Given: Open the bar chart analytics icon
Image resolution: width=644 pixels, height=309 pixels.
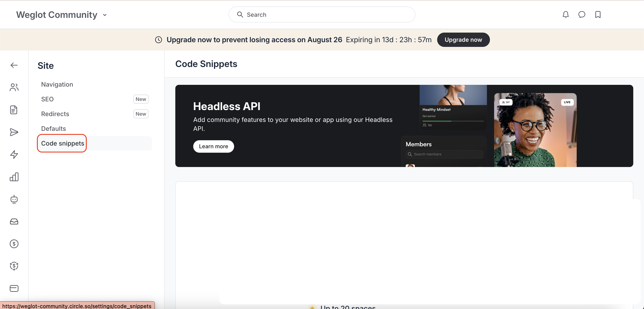Looking at the screenshot, I should click(x=14, y=177).
